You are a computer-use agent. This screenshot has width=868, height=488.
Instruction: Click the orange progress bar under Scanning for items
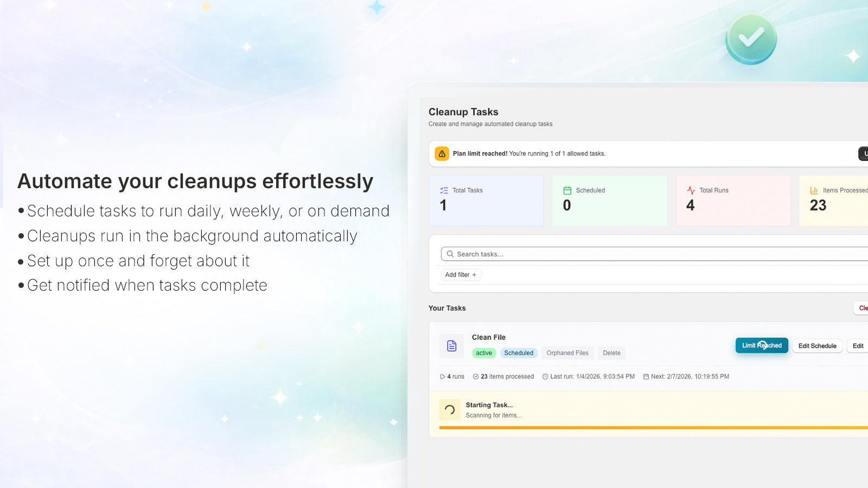(x=651, y=428)
